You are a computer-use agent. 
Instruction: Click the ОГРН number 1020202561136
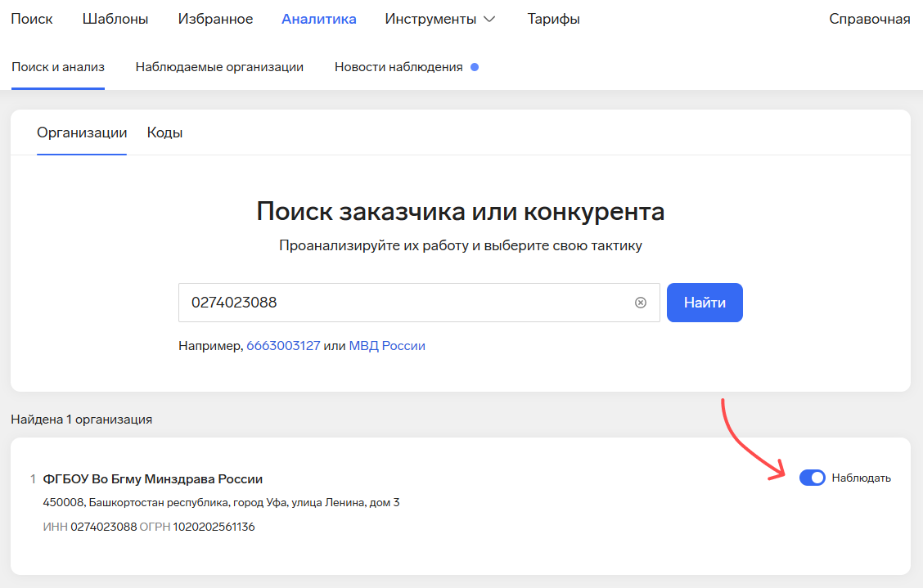coord(214,527)
